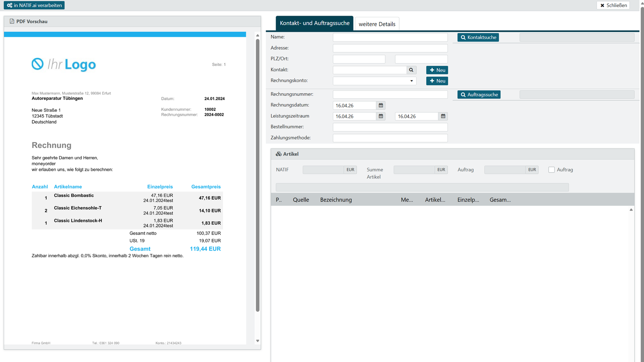Focus the Name input field

390,37
